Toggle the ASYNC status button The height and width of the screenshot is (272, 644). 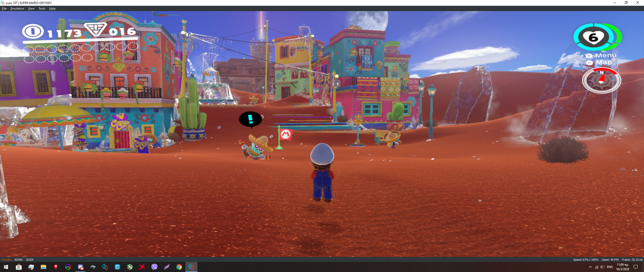click(x=19, y=260)
